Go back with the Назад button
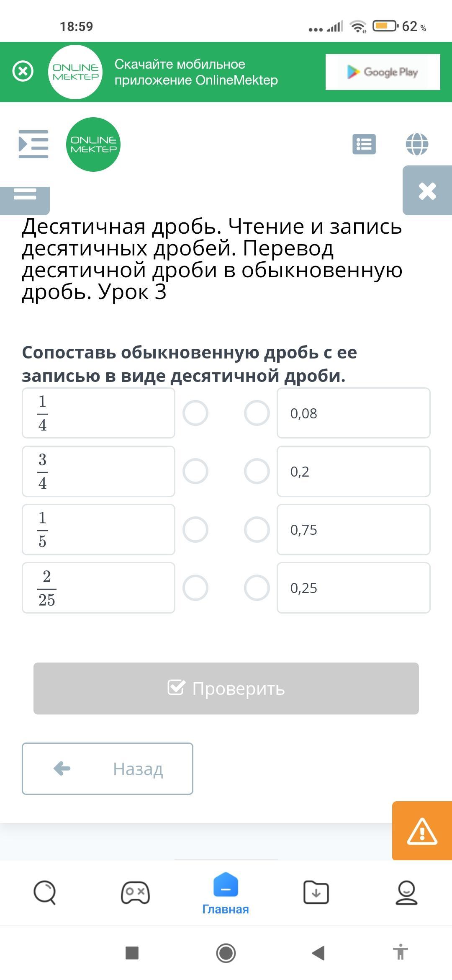This screenshot has width=452, height=980. click(108, 769)
